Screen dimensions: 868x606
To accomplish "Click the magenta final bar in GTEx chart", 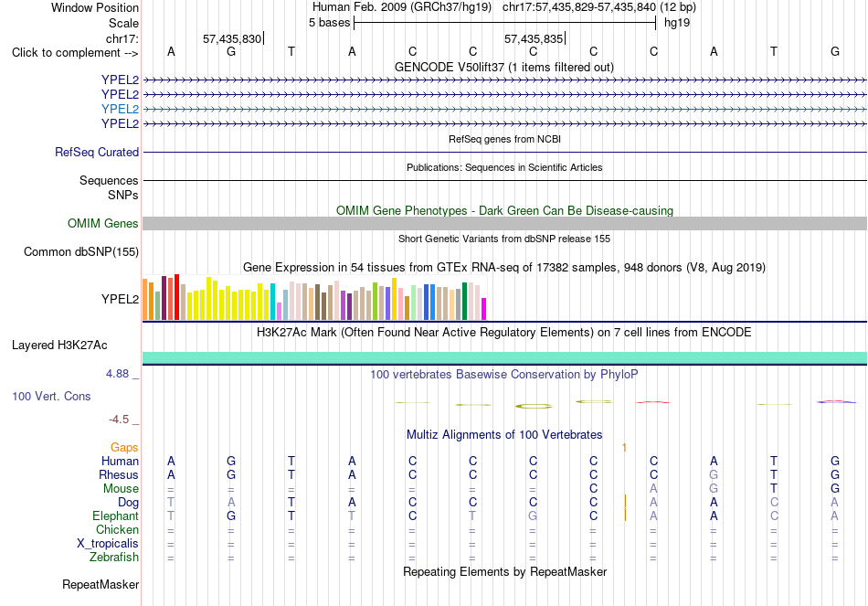I will click(484, 309).
